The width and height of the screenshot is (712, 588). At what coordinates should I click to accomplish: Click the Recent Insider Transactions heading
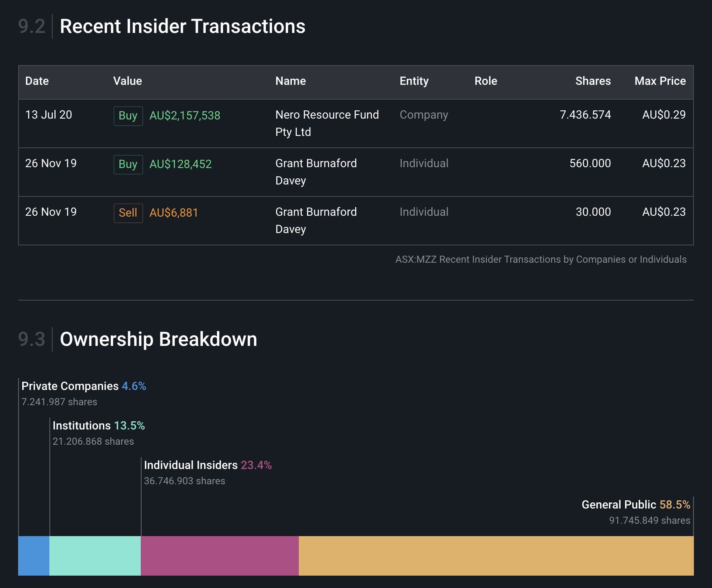coord(182,26)
